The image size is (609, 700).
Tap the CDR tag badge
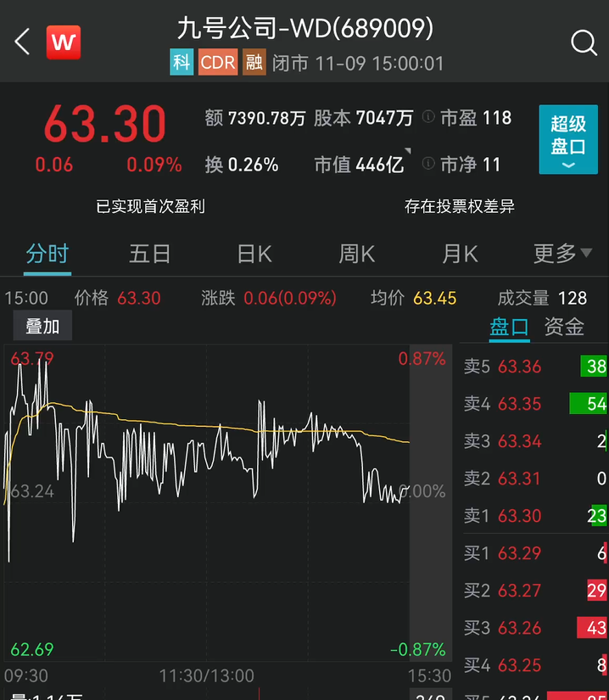(218, 62)
